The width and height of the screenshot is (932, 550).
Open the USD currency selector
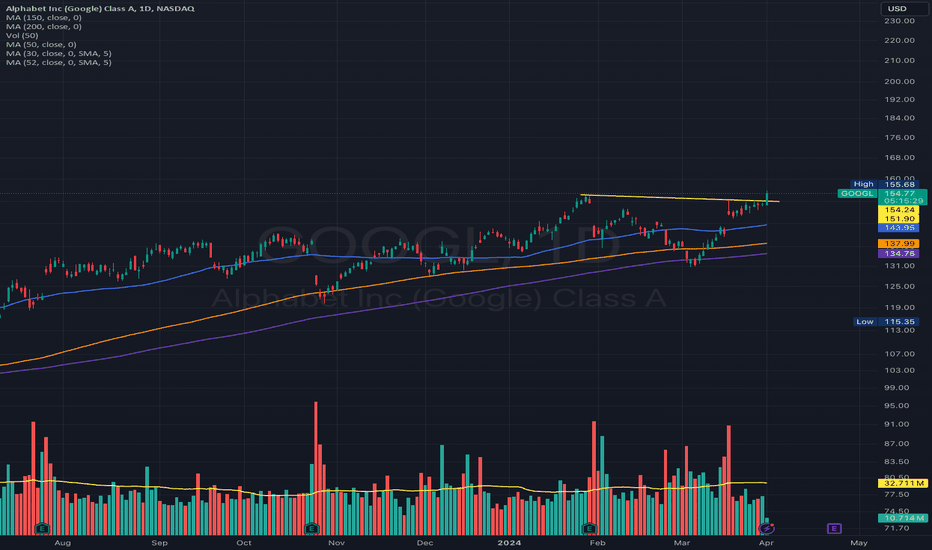click(x=903, y=8)
